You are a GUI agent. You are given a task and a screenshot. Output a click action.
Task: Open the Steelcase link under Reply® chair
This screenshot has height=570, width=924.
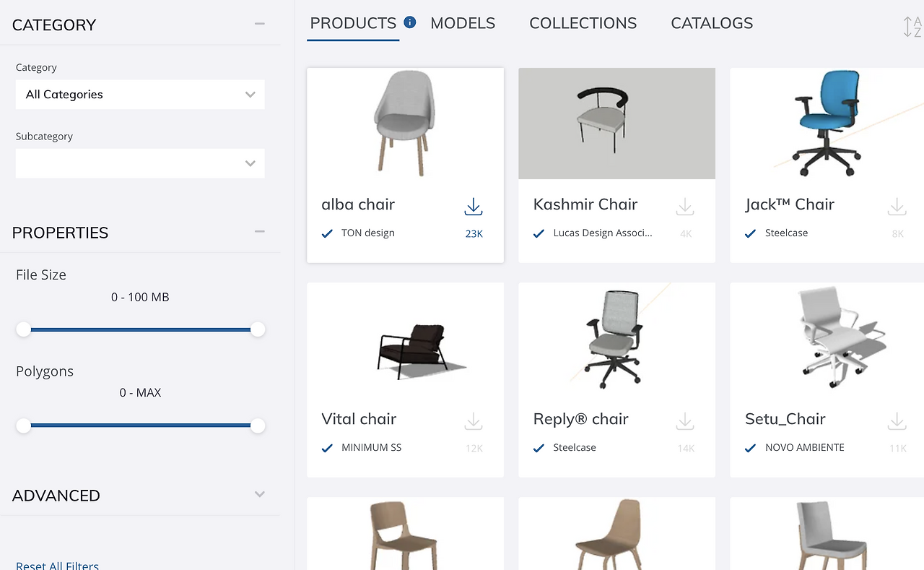coord(575,448)
